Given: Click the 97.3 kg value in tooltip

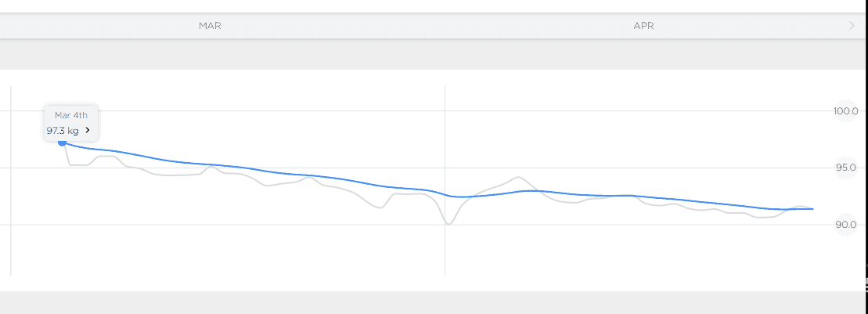Looking at the screenshot, I should click(63, 131).
